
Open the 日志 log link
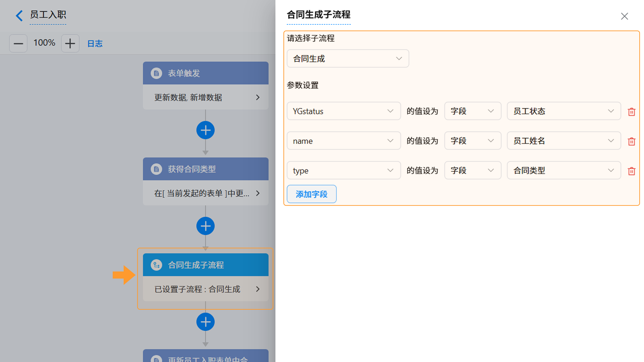point(95,43)
